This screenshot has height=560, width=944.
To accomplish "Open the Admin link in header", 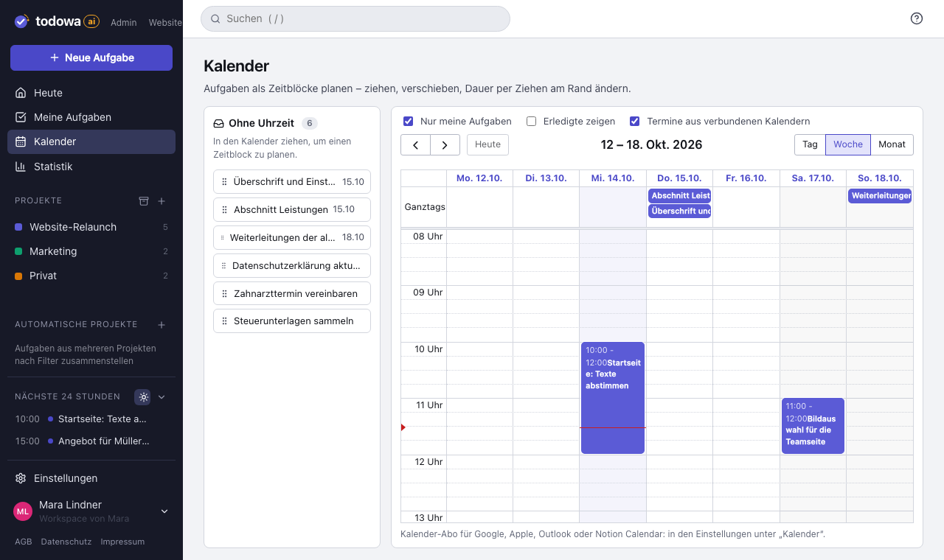I will tap(124, 23).
